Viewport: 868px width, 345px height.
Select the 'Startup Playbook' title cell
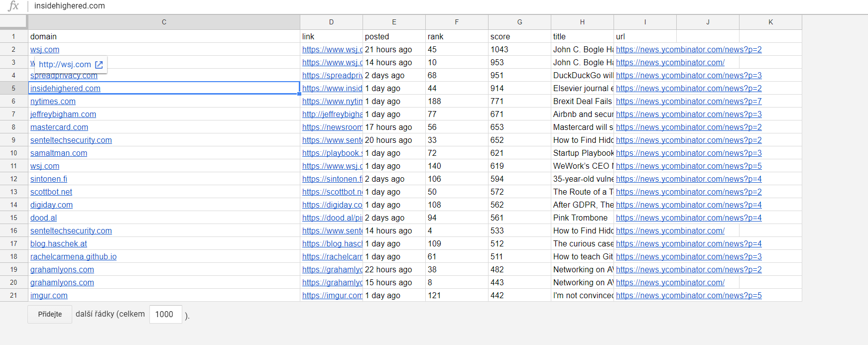582,153
